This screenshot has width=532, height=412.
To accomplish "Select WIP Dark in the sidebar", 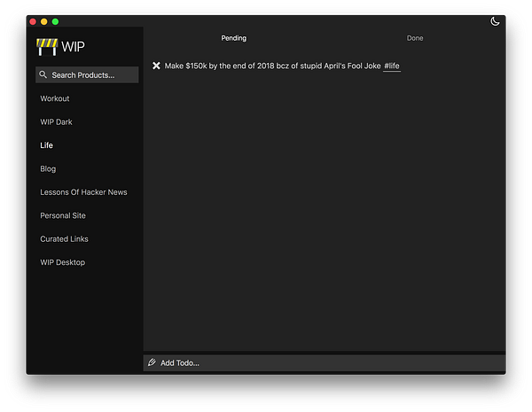I will click(56, 121).
